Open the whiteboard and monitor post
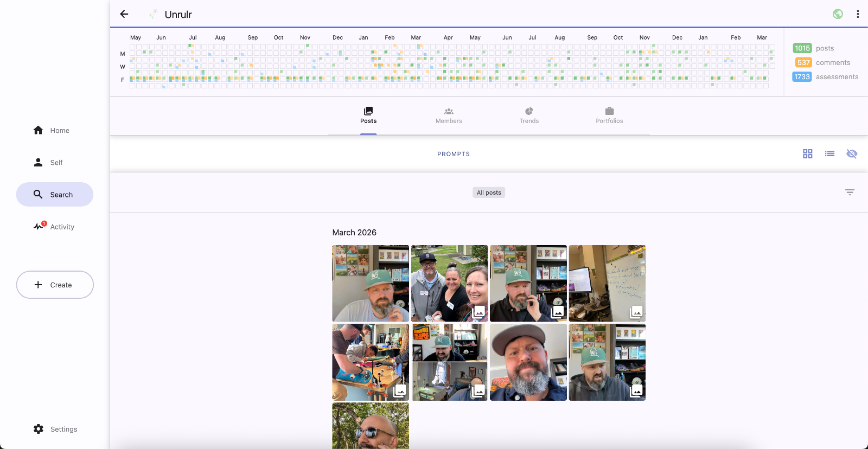868x449 pixels. pos(607,284)
